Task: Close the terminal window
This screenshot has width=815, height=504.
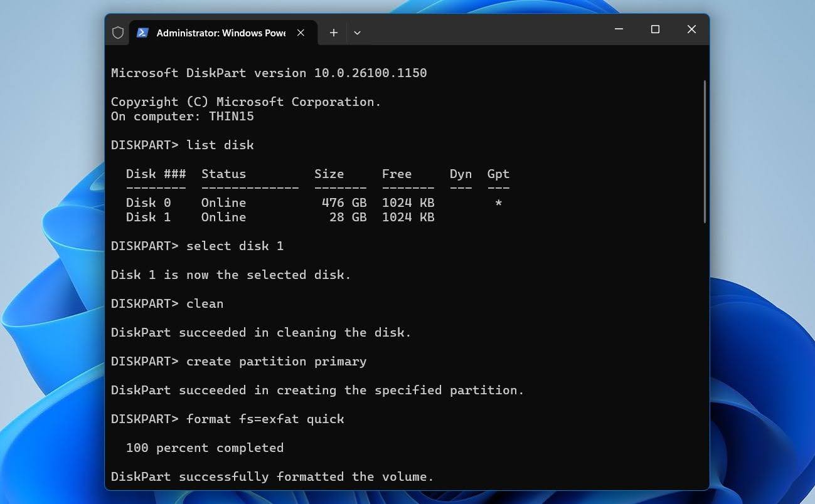Action: [691, 29]
